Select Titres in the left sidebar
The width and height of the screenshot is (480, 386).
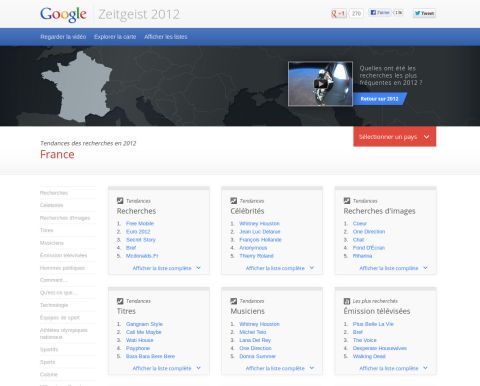point(46,230)
